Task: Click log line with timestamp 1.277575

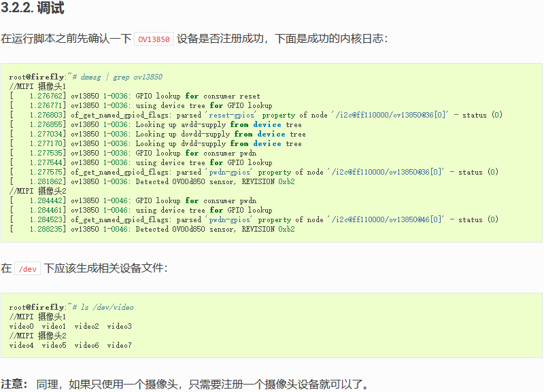Action: 254,173
